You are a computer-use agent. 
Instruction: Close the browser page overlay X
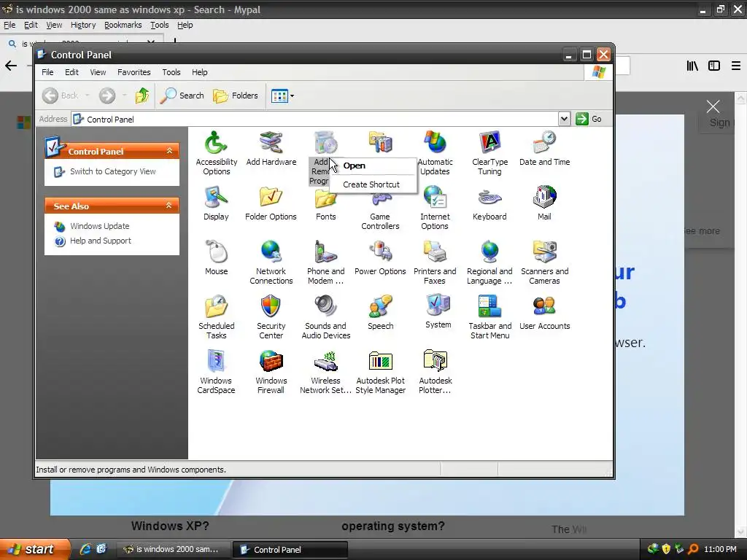tap(713, 106)
